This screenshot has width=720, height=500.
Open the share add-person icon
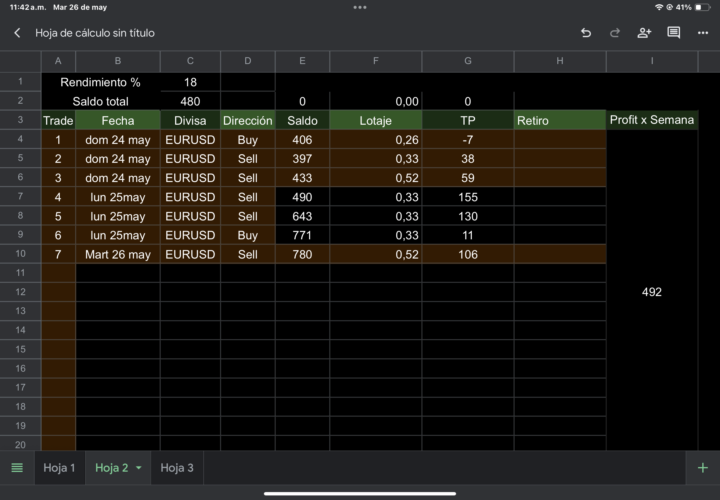point(644,33)
